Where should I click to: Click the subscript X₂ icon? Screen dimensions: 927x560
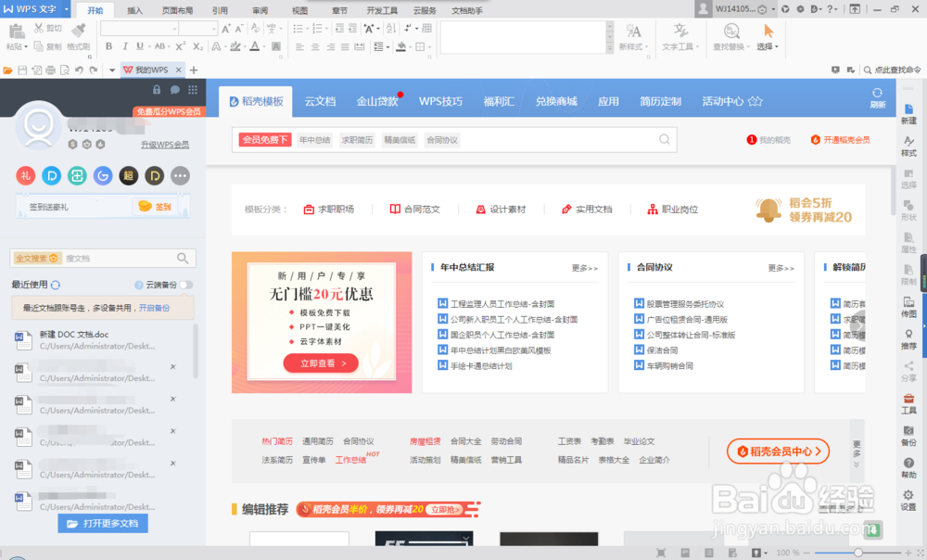[x=197, y=46]
